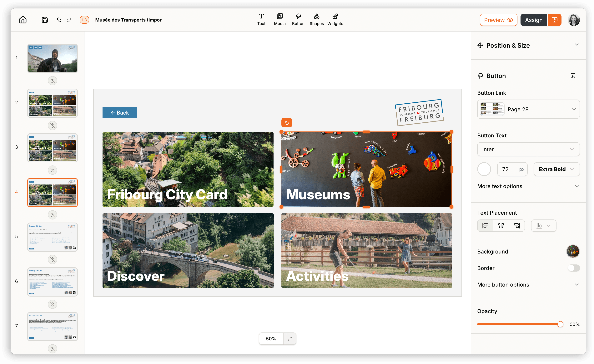Toggle the timer icon below page 2
This screenshot has width=594, height=364.
tap(53, 125)
